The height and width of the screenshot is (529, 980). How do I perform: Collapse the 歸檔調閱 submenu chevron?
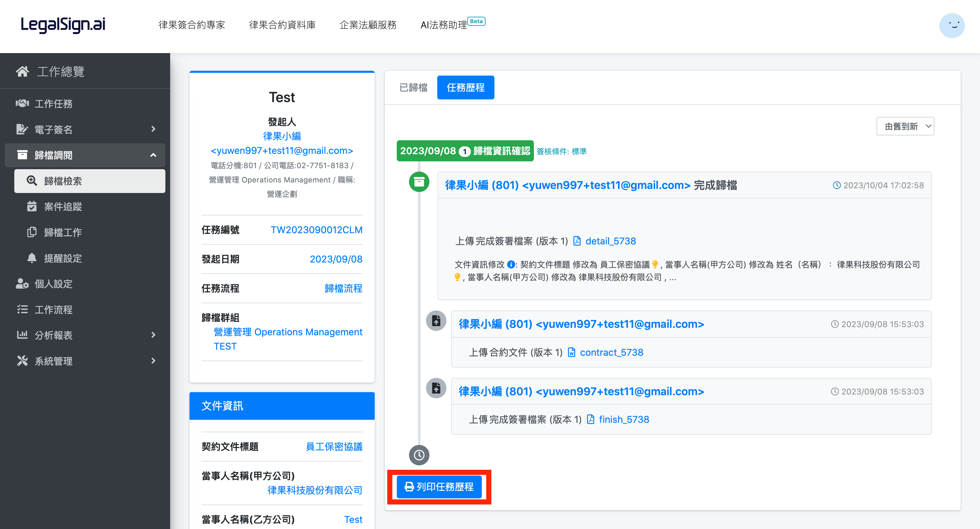click(153, 155)
